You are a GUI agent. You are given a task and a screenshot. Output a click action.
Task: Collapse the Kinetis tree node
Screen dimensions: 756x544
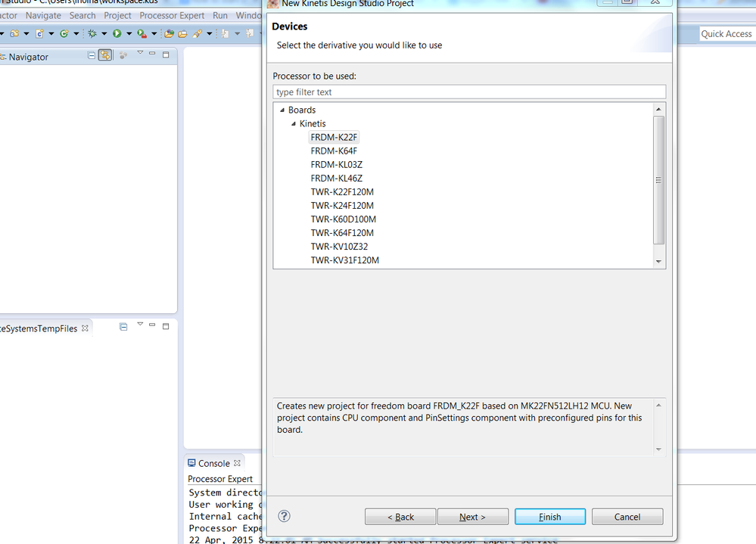(294, 124)
